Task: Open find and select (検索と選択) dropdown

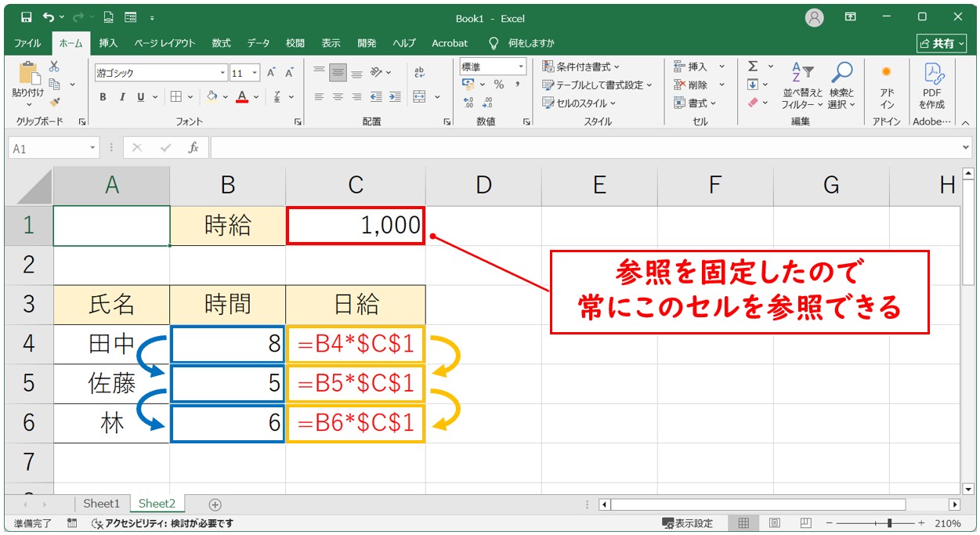Action: (x=842, y=86)
